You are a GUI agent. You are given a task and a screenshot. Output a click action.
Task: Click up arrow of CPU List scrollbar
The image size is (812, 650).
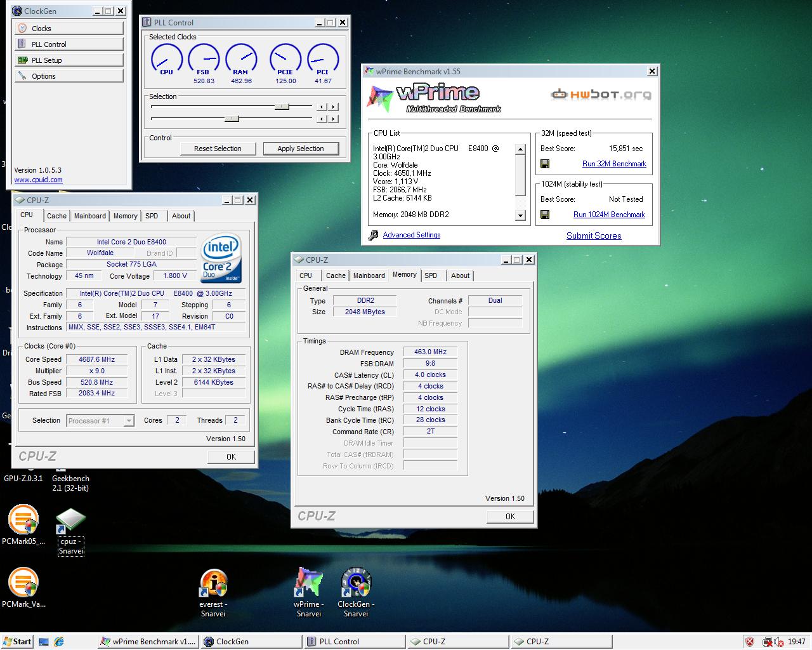(x=521, y=150)
